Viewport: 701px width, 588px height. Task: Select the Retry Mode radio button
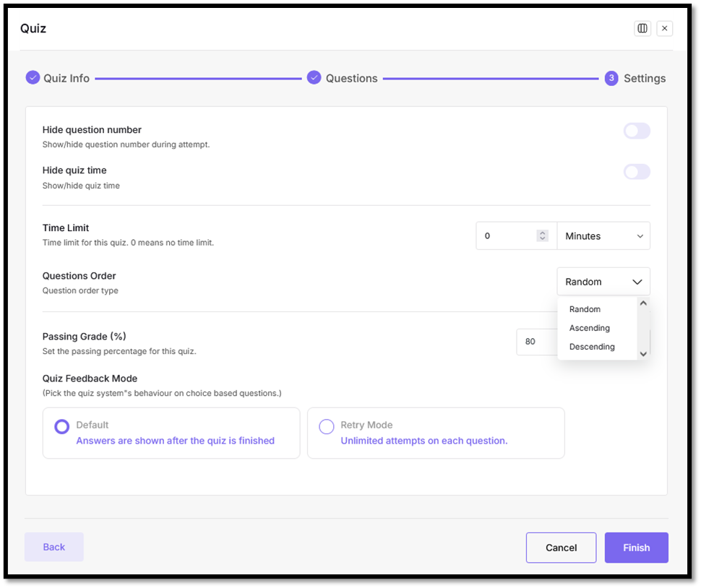pyautogui.click(x=327, y=426)
